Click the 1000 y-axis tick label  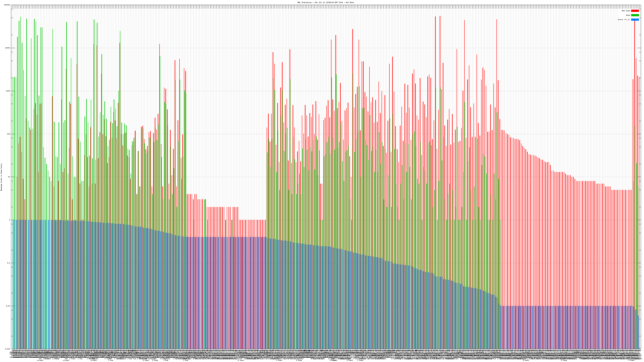[8, 91]
